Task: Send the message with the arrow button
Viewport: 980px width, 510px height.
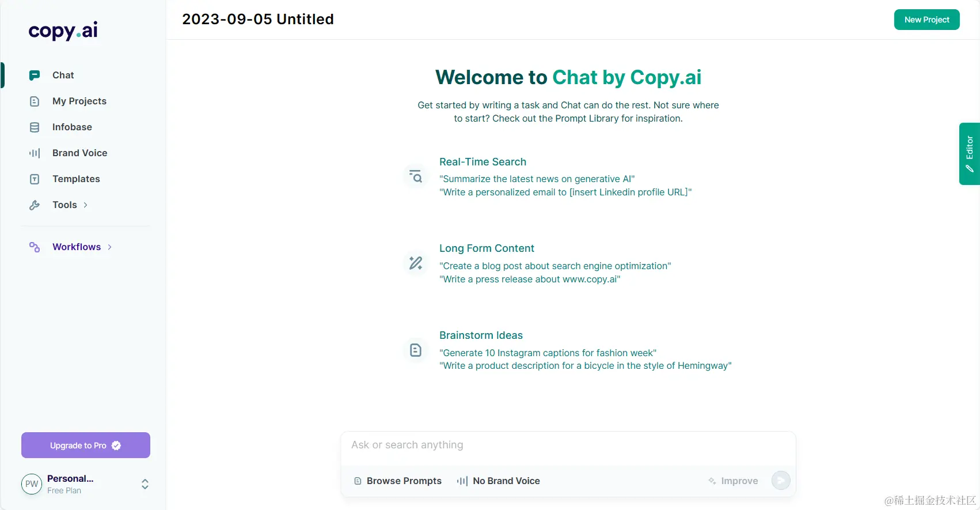Action: [x=781, y=480]
